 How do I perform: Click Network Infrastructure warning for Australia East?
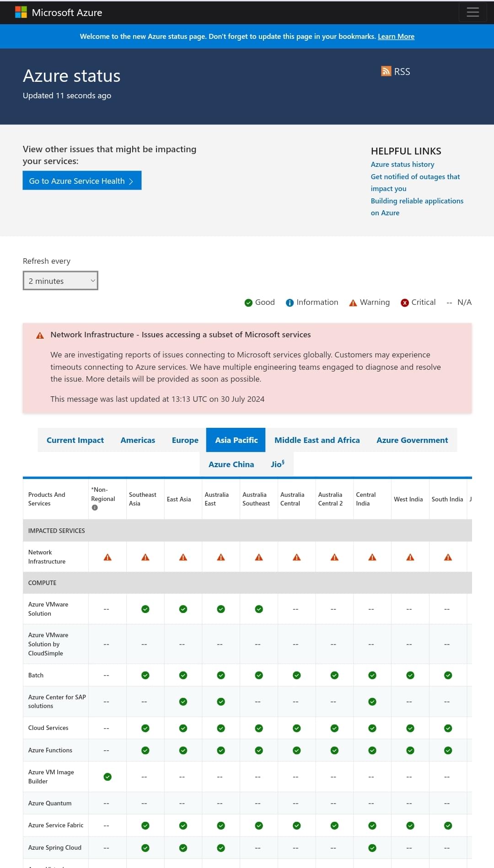tap(221, 557)
